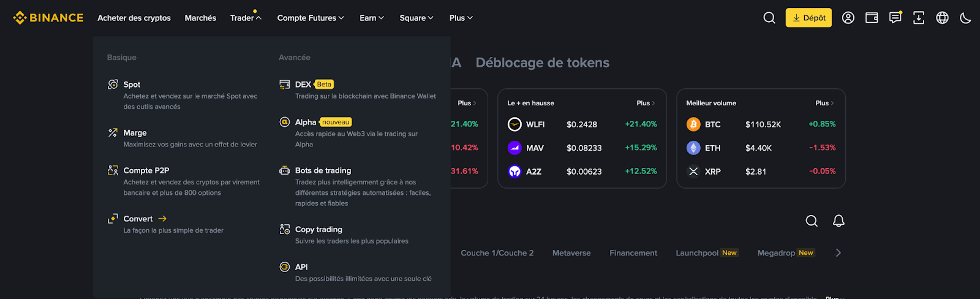
Task: Click BTC price $110.52K
Action: [763, 124]
